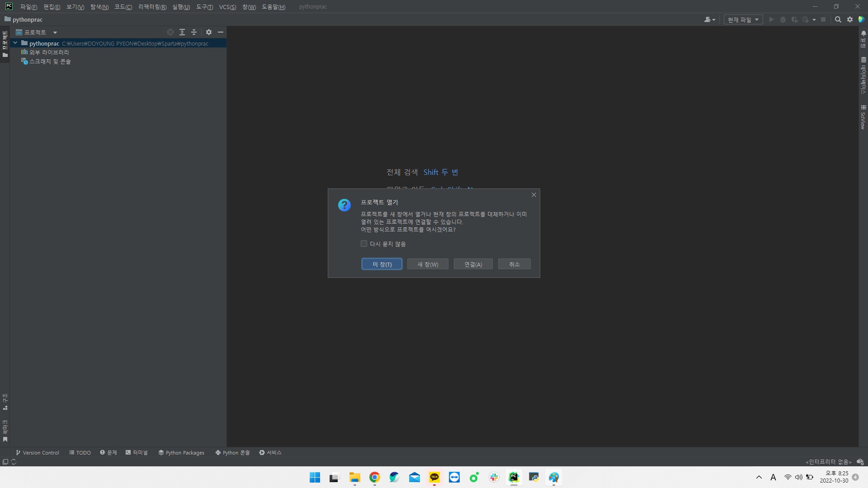Image resolution: width=868 pixels, height=488 pixels.
Task: Open Search Everywhere magnifier icon
Action: 838,19
